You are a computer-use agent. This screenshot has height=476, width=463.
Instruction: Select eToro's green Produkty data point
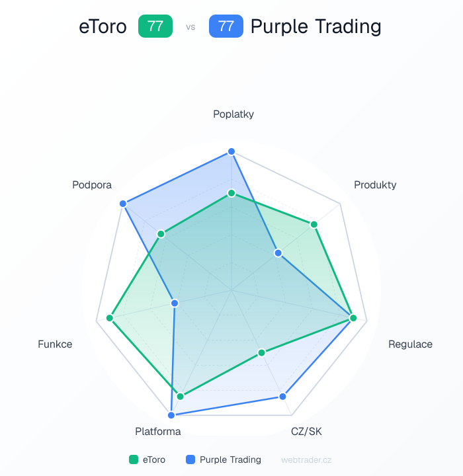(314, 225)
